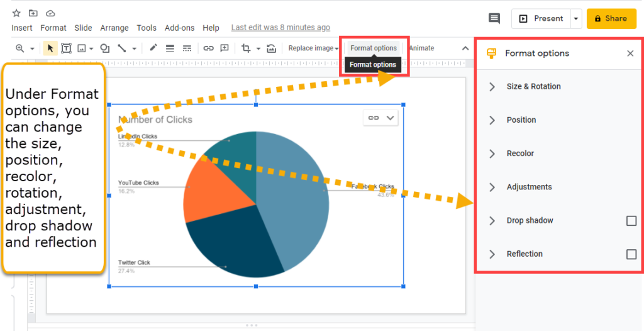Click the Present button

tap(541, 18)
